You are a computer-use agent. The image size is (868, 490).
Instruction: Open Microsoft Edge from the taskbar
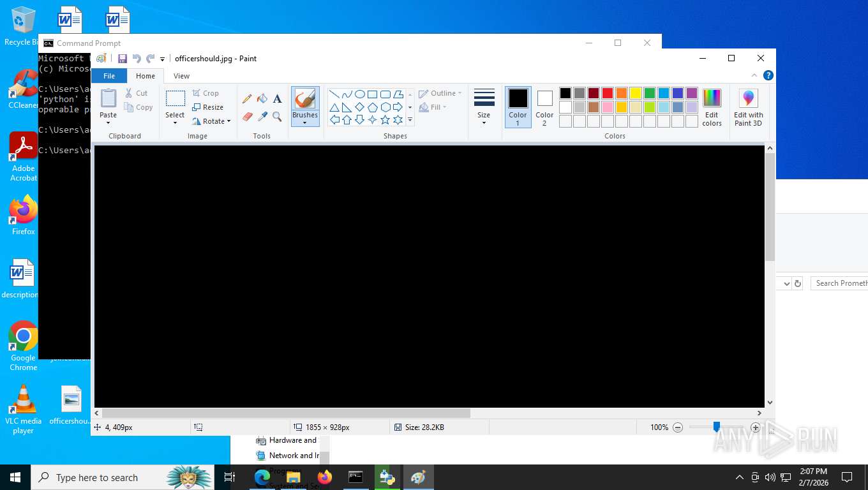click(x=262, y=477)
